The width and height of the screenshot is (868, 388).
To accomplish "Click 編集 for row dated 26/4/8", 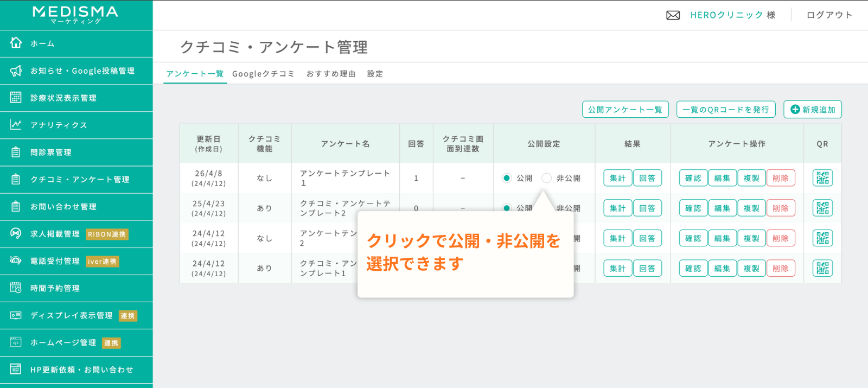I will coord(723,178).
